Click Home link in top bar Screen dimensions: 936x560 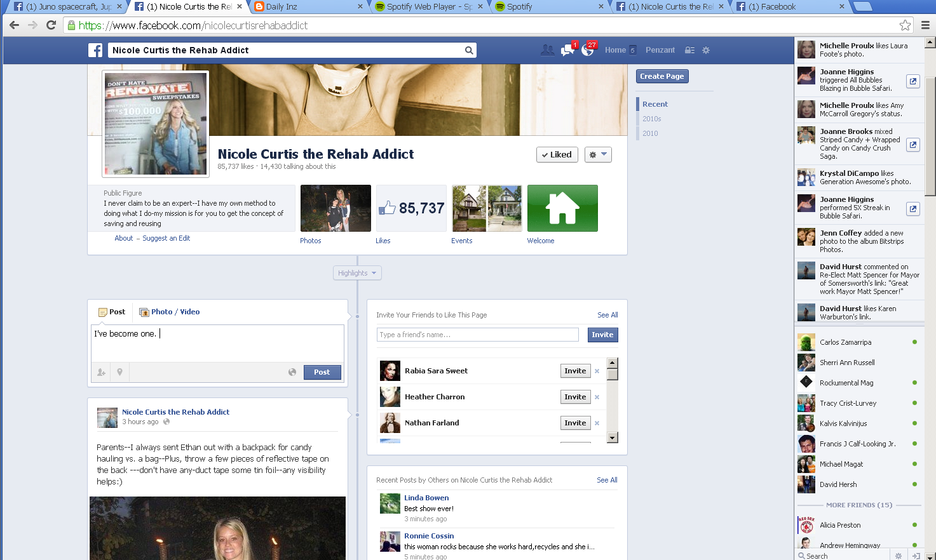click(615, 50)
